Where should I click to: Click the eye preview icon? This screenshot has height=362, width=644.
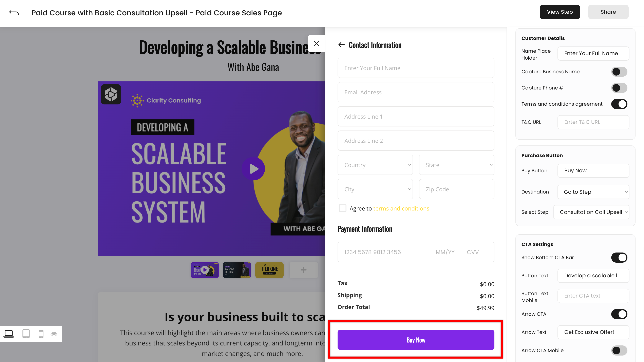click(x=54, y=334)
